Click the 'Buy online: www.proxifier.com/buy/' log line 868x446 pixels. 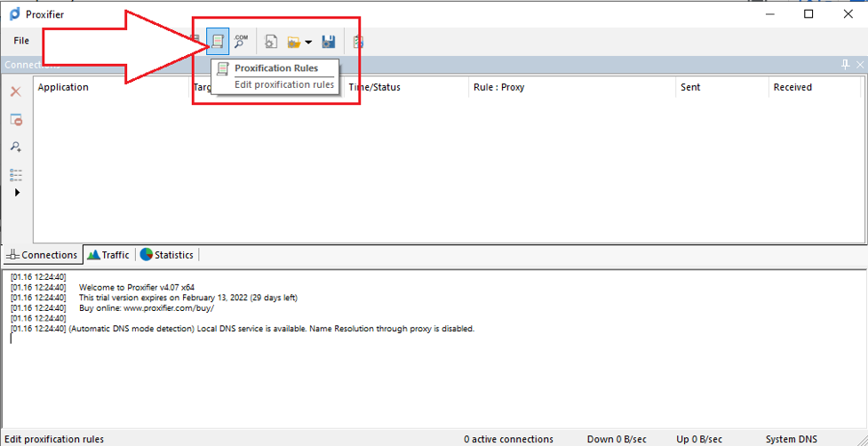(x=146, y=308)
